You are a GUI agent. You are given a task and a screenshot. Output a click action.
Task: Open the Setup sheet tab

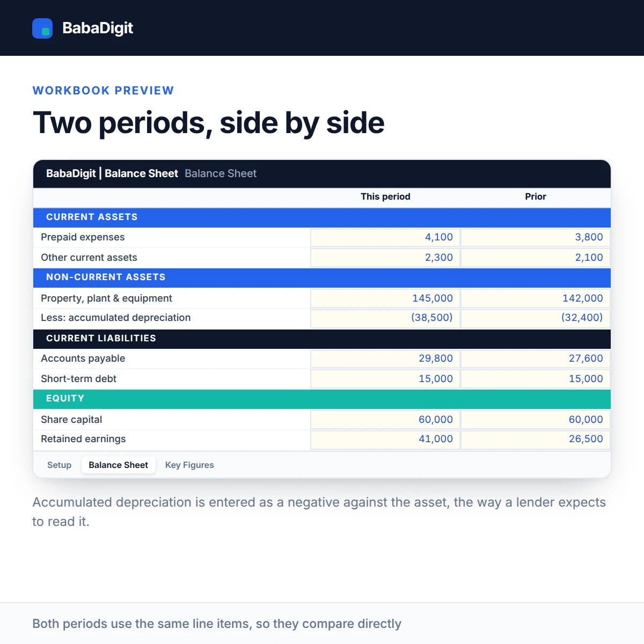(x=59, y=465)
